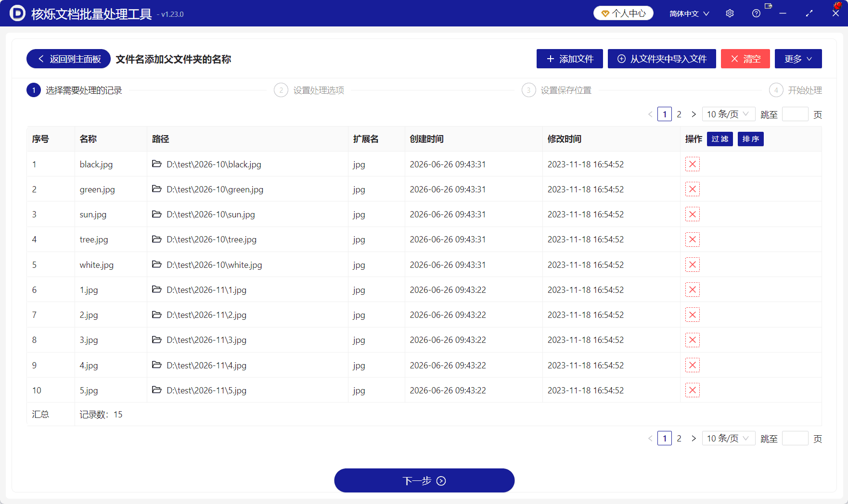This screenshot has height=504, width=848.
Task: Open the top 10 条/页 page size dropdown
Action: [728, 114]
